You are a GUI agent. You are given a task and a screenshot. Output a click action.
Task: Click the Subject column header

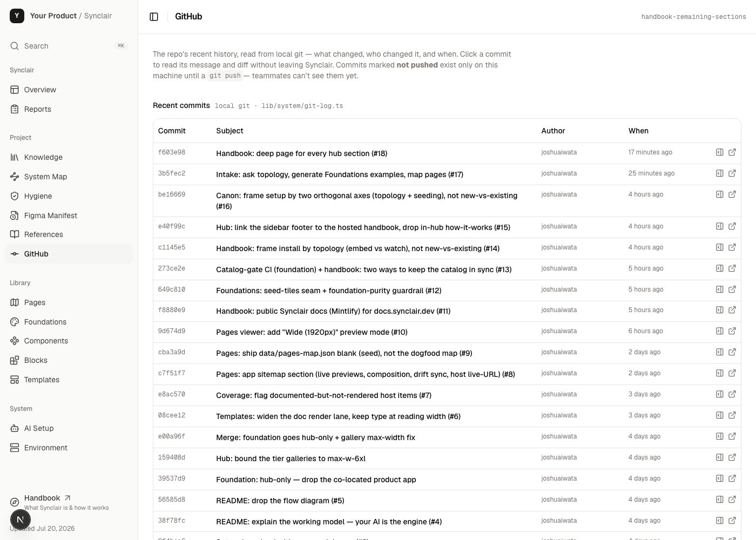(x=230, y=131)
